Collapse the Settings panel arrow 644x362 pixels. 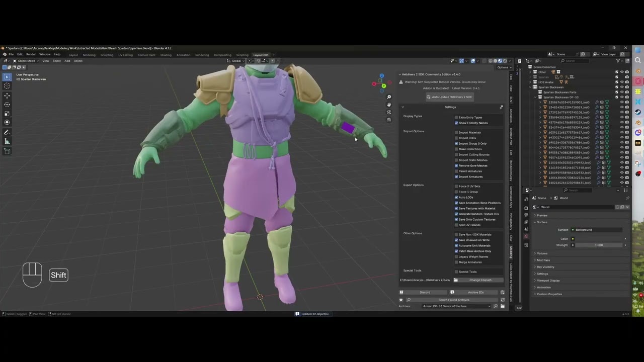click(403, 107)
